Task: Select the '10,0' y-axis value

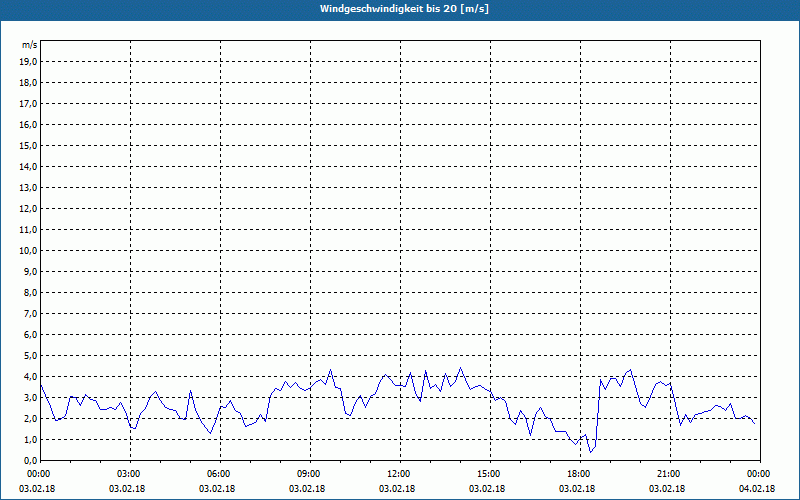Action: click(x=29, y=251)
